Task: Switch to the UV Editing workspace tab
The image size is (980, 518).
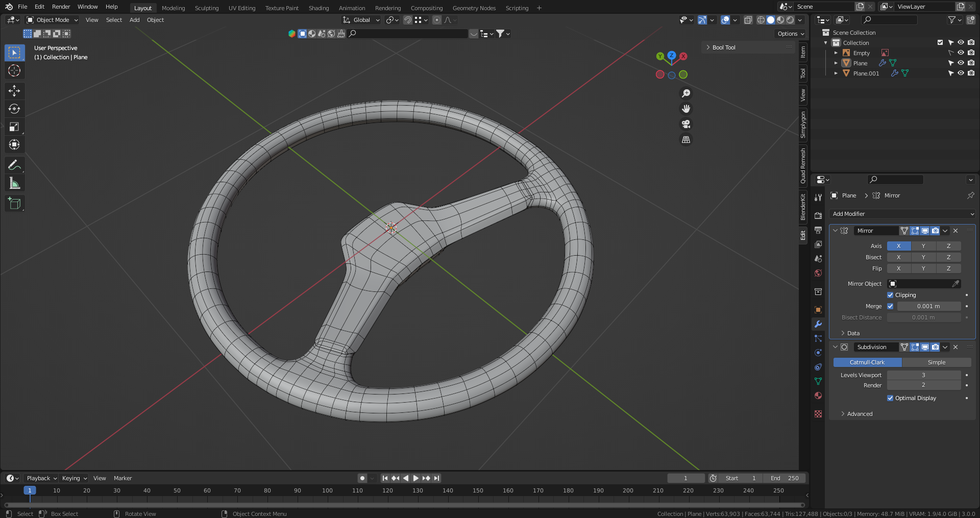Action: 242,8
